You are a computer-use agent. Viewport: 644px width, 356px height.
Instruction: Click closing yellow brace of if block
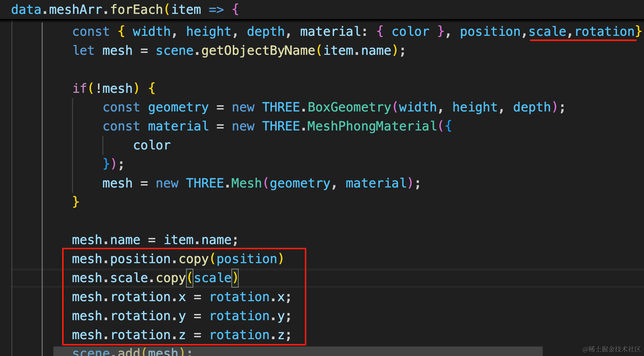click(76, 202)
